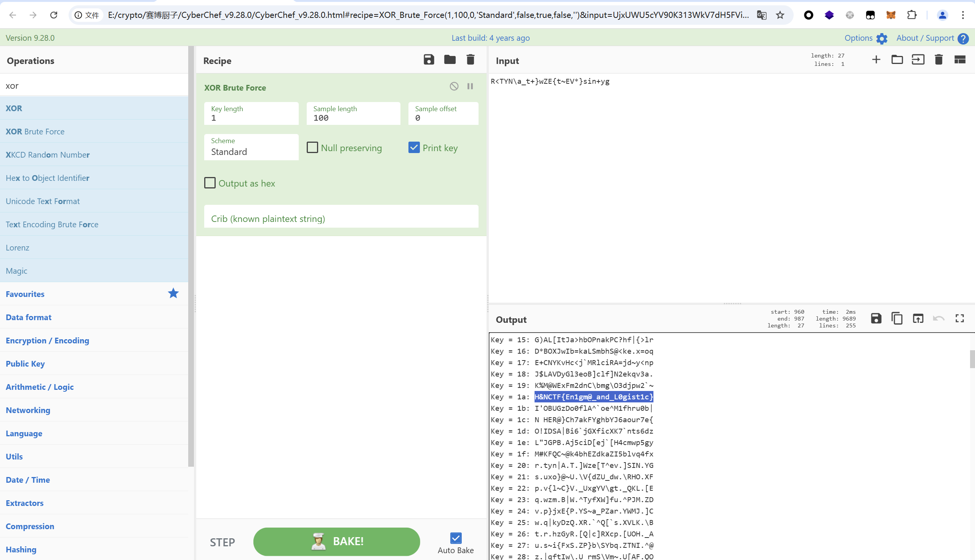Expand Encryption / Encoding category
The width and height of the screenshot is (975, 560).
coord(94,340)
